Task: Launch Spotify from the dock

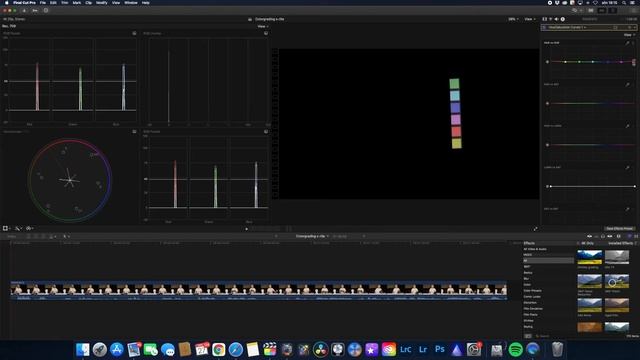Action: coord(516,349)
